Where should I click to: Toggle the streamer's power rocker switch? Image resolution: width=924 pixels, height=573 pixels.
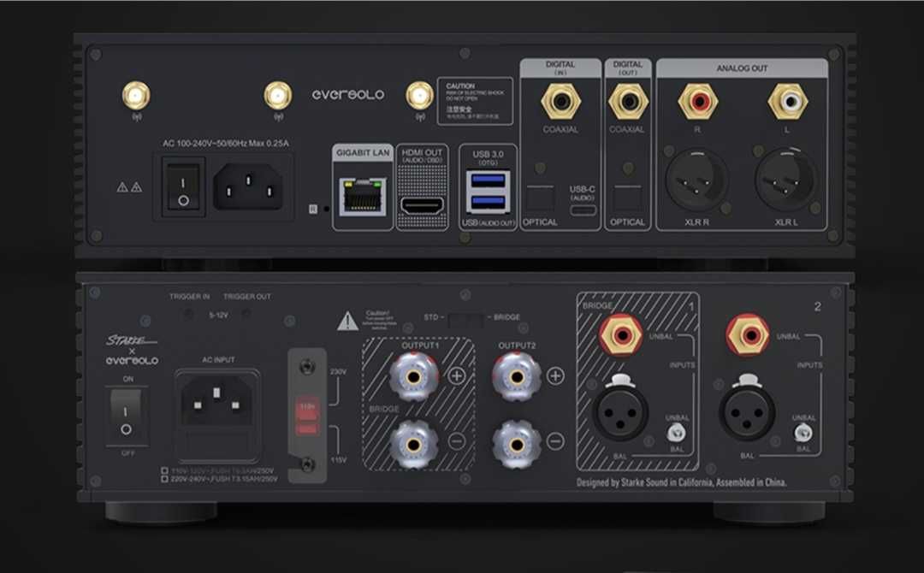[x=183, y=186]
